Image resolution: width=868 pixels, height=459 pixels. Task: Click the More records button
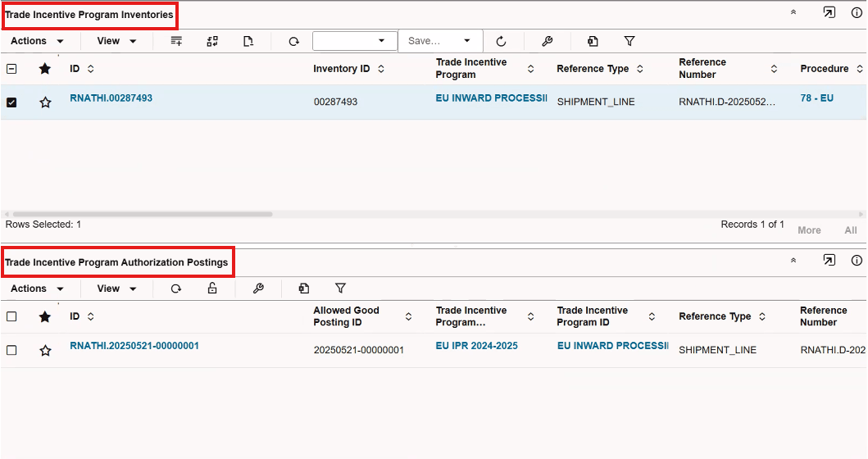pos(809,230)
